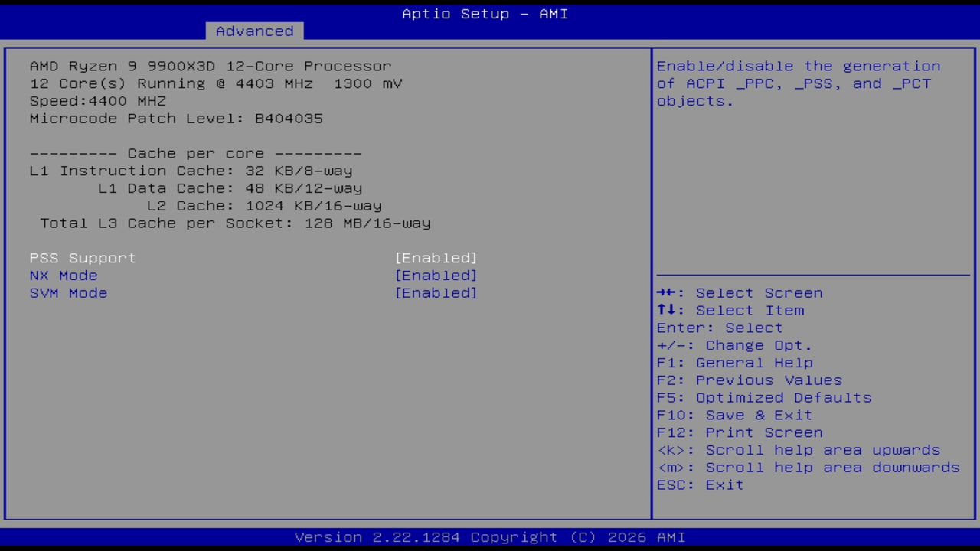This screenshot has height=551, width=980.
Task: Click the Cache per core heading
Action: [x=195, y=153]
